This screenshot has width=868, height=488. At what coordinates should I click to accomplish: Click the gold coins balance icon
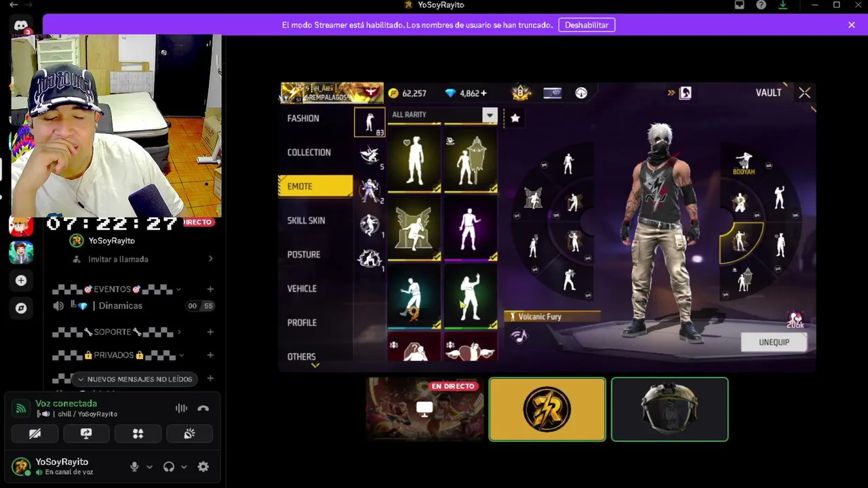[x=394, y=93]
